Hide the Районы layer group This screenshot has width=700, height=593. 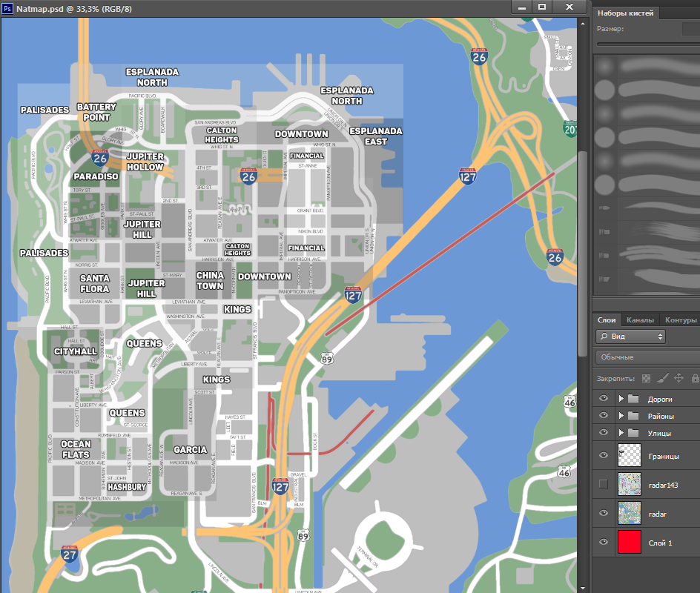604,415
